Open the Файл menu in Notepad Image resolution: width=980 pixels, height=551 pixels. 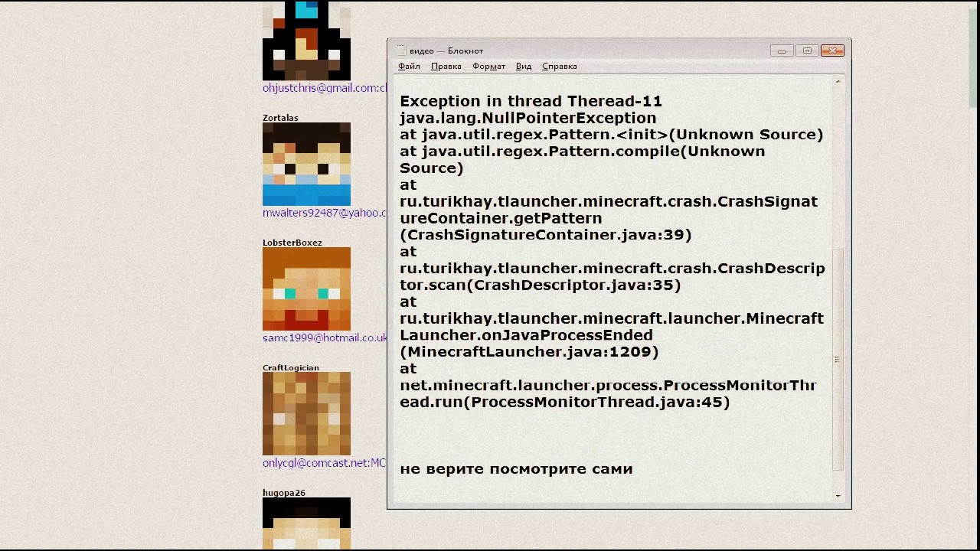tap(409, 67)
